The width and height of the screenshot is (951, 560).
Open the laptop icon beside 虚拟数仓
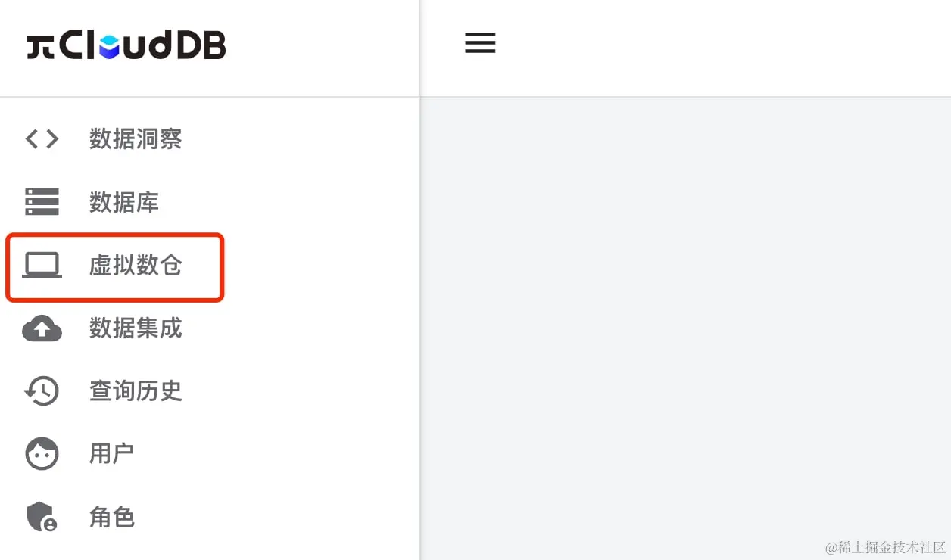coord(42,266)
